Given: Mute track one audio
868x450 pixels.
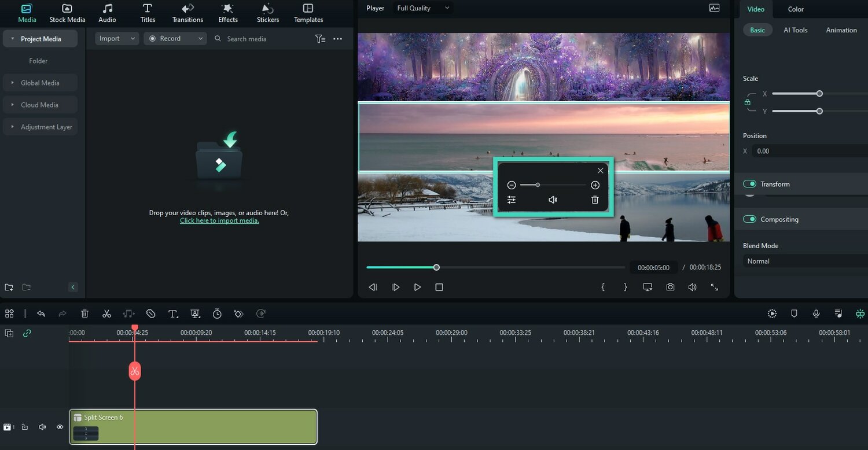Looking at the screenshot, I should (x=42, y=427).
